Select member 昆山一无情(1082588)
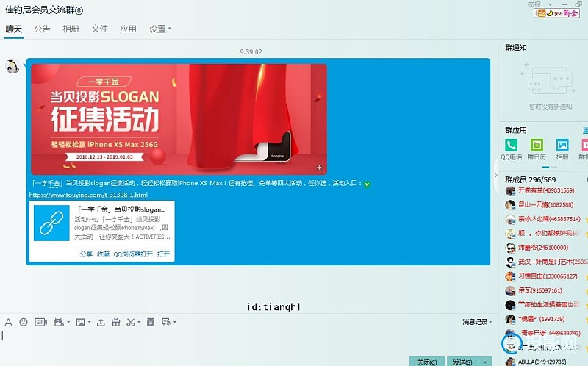 (545, 205)
